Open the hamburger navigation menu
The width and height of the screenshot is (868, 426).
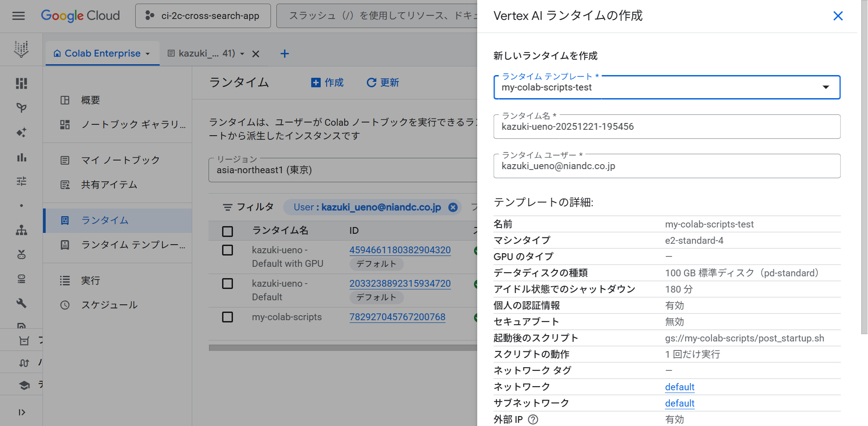[19, 16]
